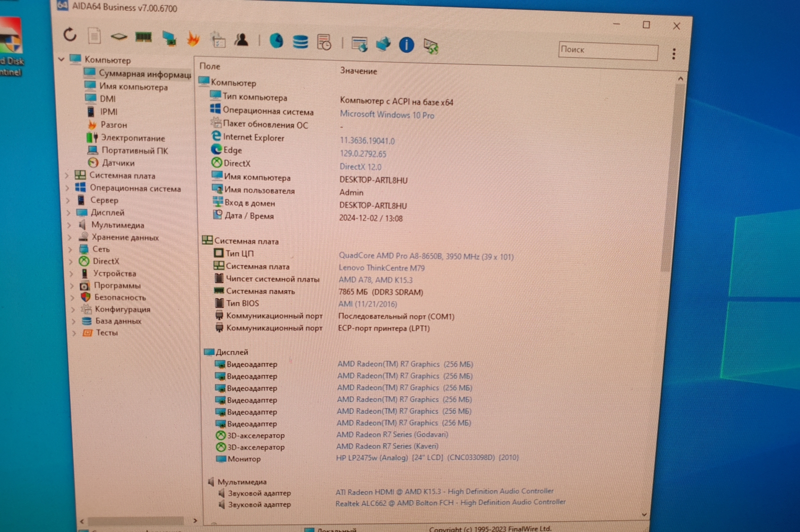Select Разгон in the sidebar tree

pyautogui.click(x=114, y=125)
